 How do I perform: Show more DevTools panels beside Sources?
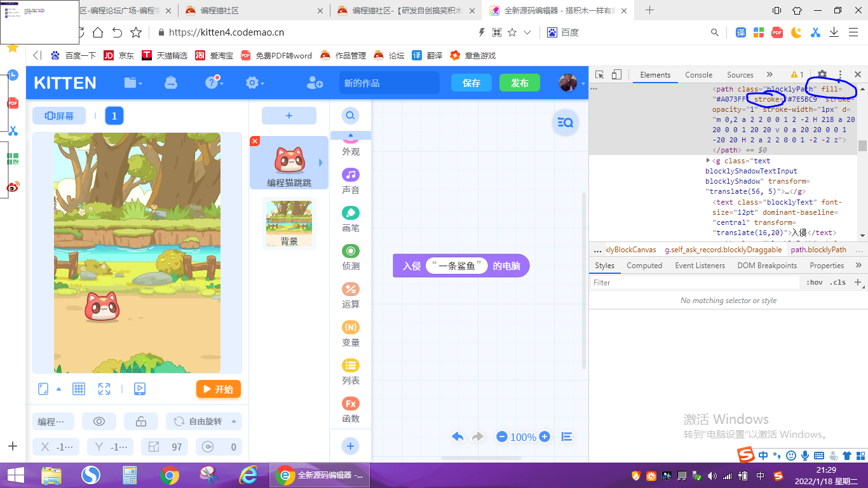pos(770,75)
